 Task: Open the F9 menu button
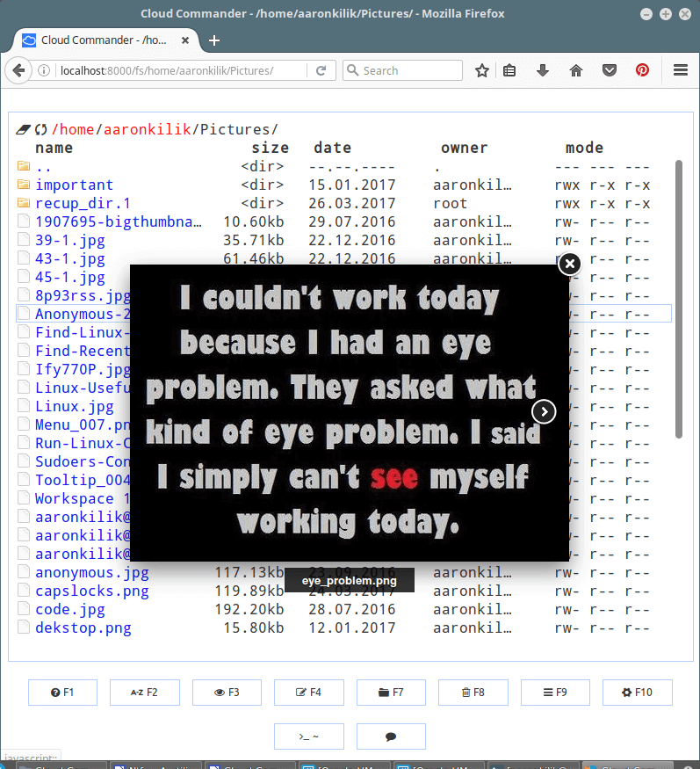[x=555, y=692]
